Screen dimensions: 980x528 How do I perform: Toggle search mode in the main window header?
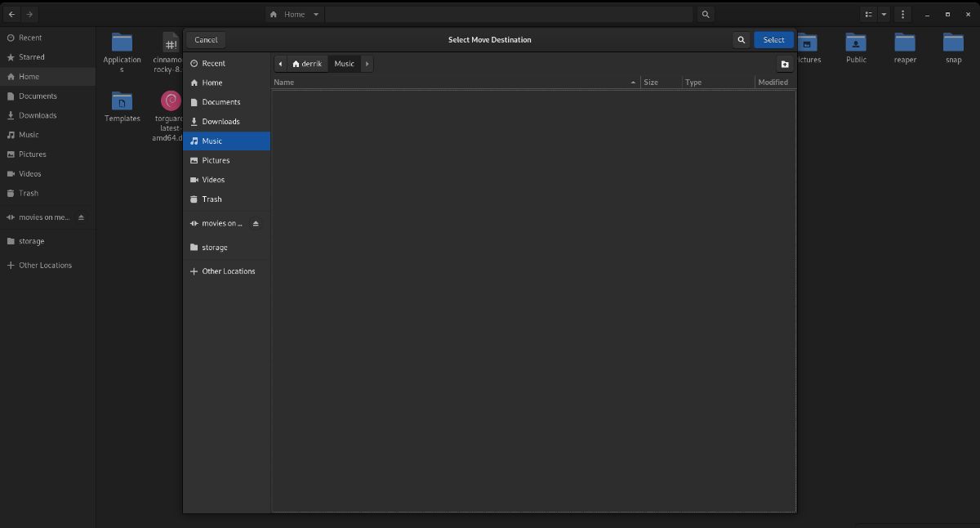705,14
